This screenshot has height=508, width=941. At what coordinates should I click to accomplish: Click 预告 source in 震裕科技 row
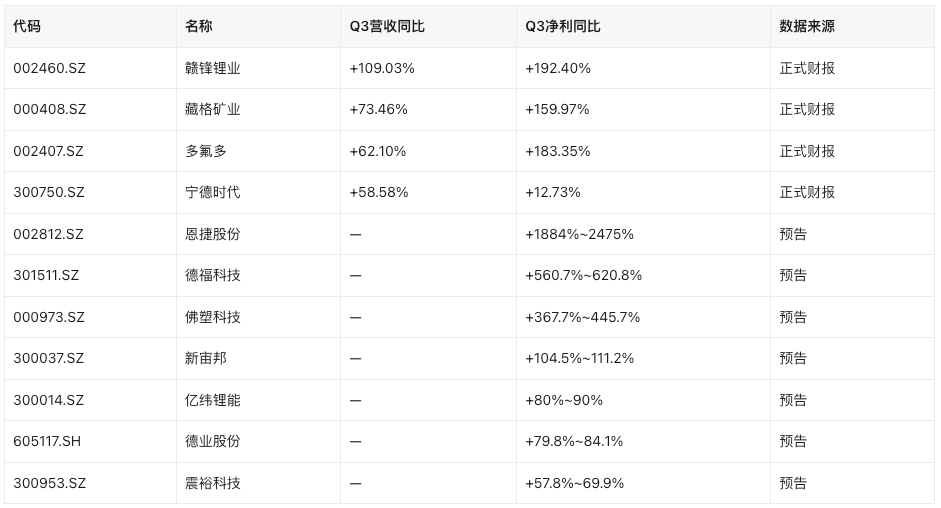point(793,483)
